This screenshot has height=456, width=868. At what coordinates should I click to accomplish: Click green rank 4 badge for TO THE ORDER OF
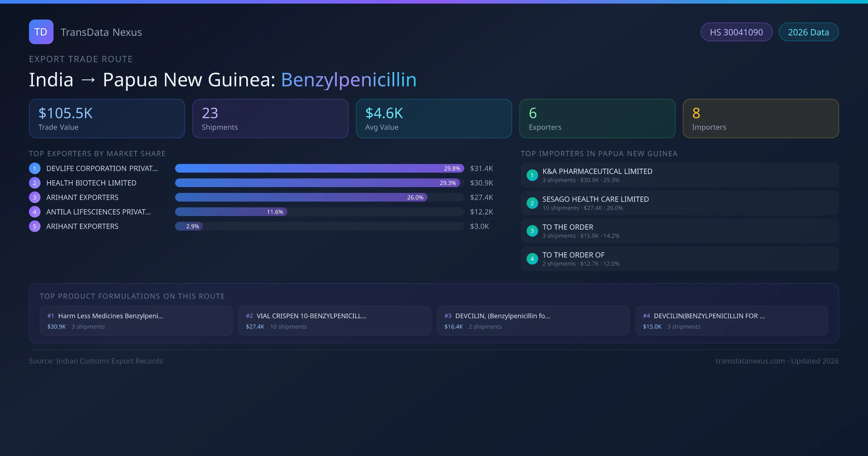(532, 259)
